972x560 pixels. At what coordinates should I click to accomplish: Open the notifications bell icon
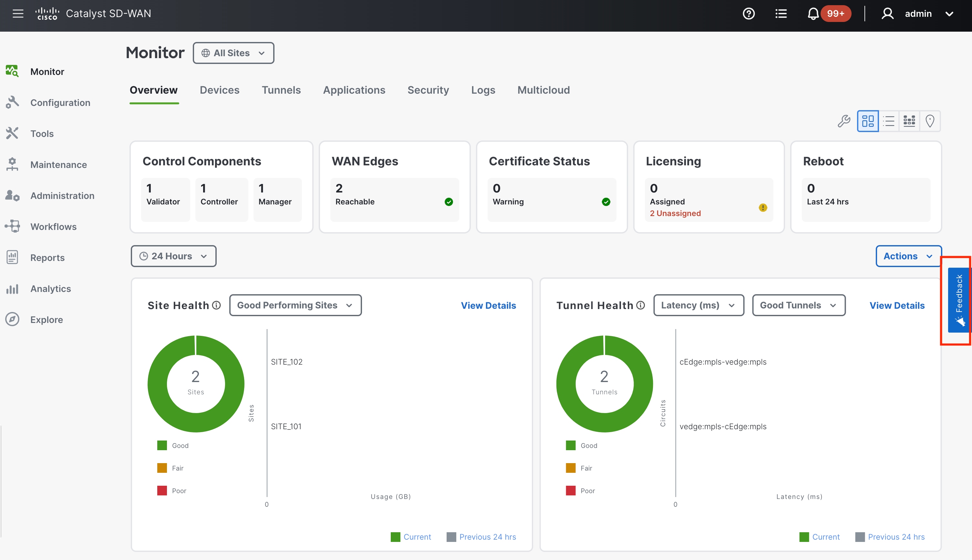pos(812,14)
